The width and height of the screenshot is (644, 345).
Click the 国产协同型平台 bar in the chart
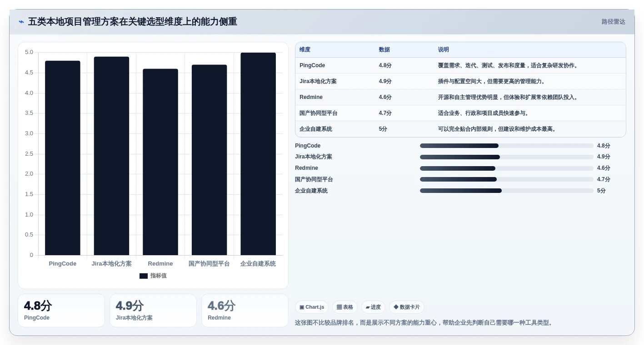[209, 160]
